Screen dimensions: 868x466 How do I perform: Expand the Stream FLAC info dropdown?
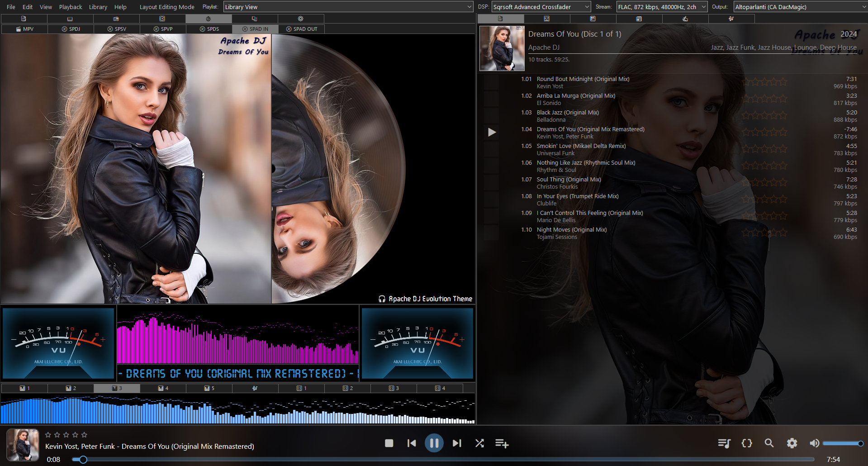(x=662, y=7)
